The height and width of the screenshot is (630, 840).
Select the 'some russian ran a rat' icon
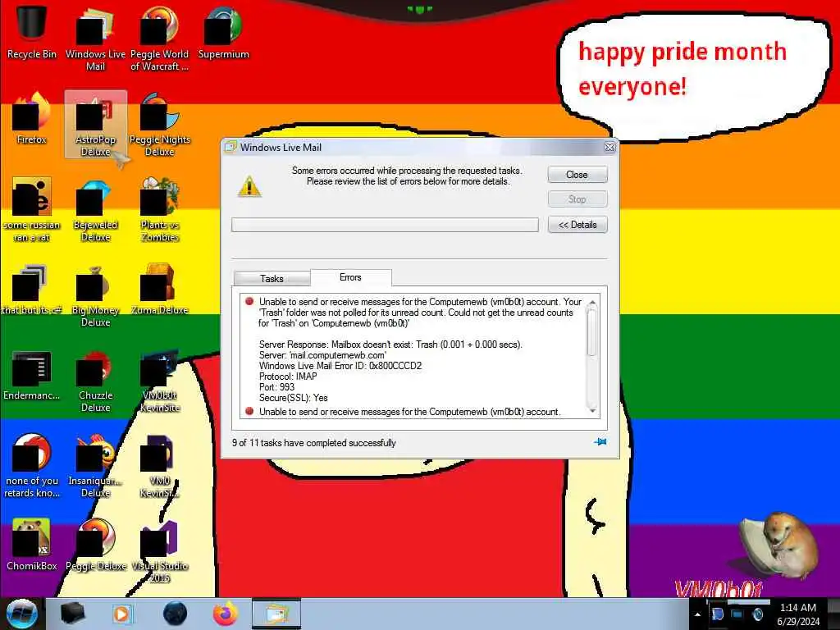tap(32, 209)
